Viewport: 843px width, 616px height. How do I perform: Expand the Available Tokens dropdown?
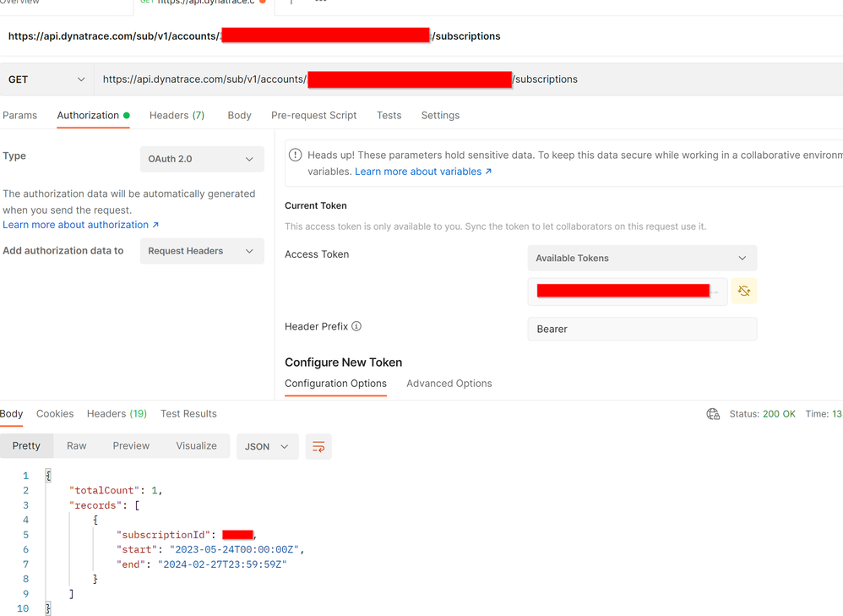point(641,259)
